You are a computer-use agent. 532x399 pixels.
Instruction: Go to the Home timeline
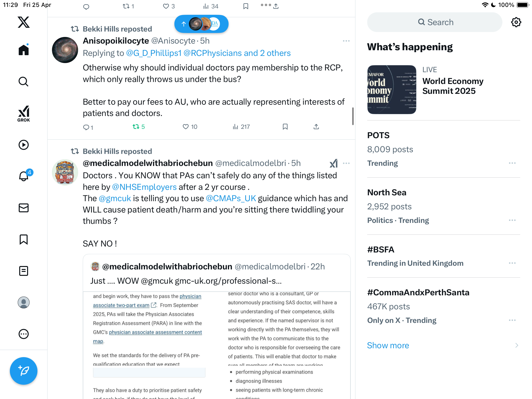click(x=24, y=50)
